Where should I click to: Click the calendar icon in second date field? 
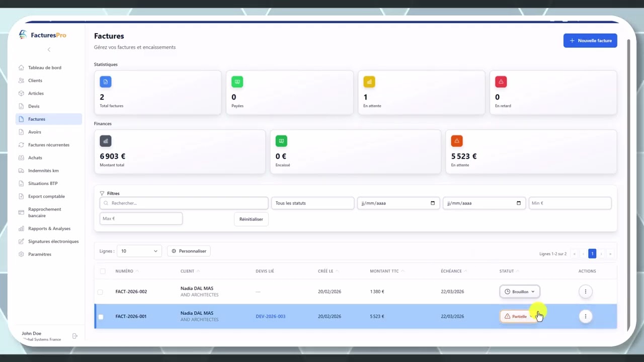coord(519,203)
